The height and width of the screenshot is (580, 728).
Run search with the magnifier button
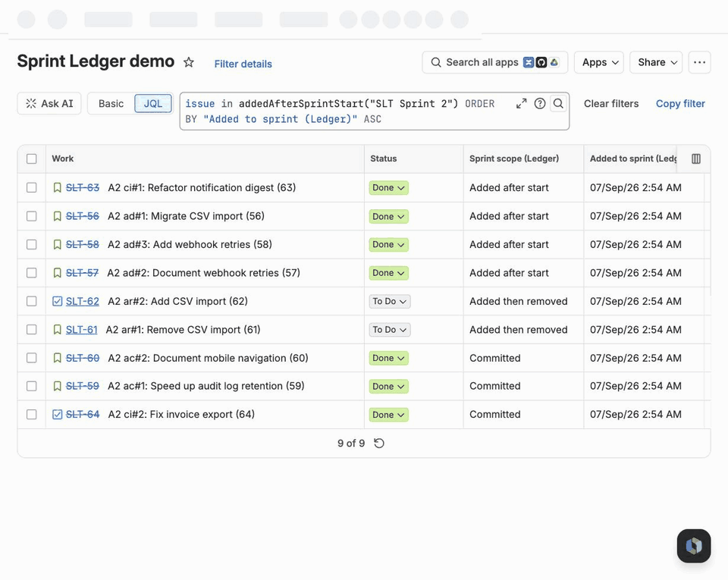tap(558, 103)
